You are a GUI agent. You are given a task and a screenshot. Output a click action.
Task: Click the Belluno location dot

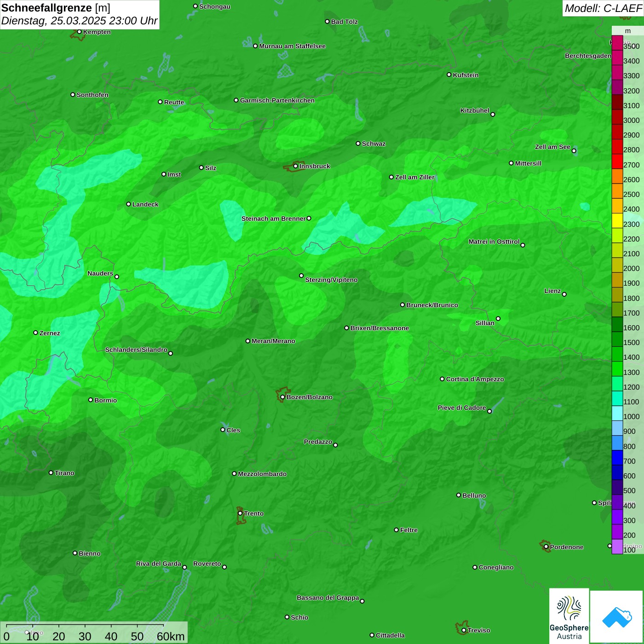coord(458,495)
